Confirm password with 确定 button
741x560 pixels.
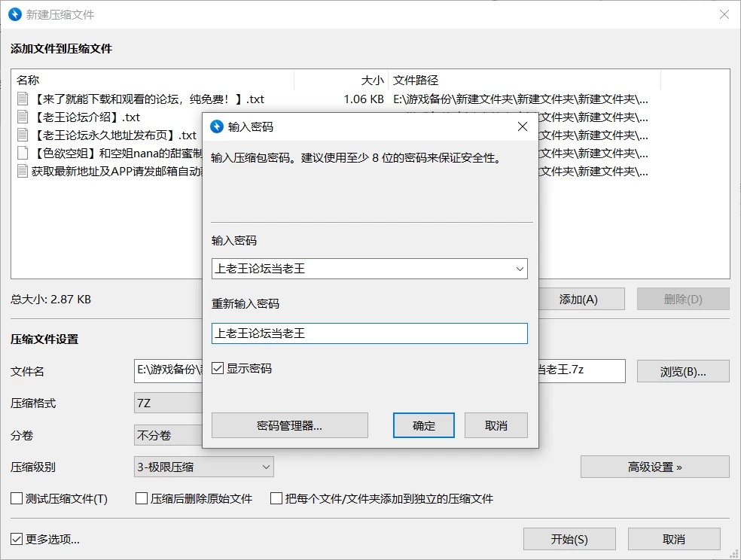(x=423, y=425)
